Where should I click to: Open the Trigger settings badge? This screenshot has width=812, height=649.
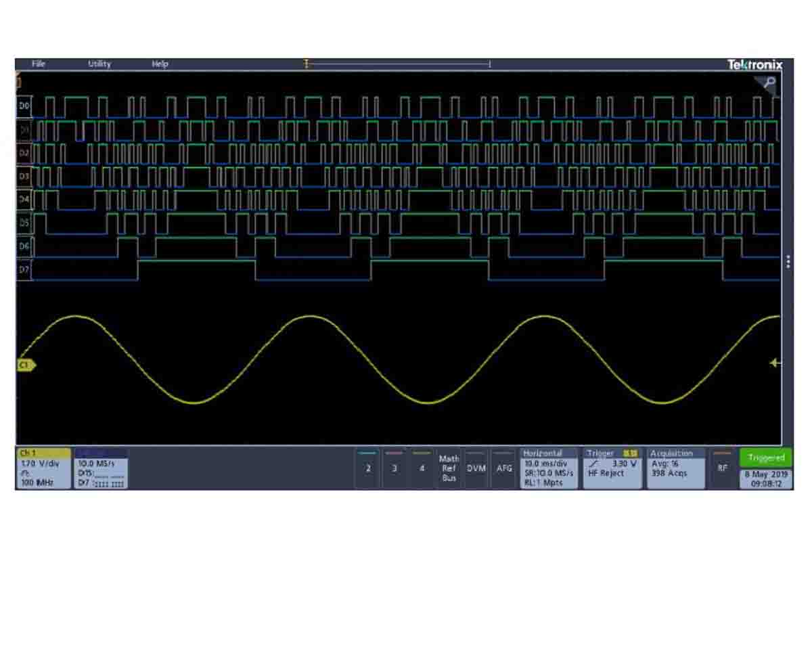pos(613,468)
